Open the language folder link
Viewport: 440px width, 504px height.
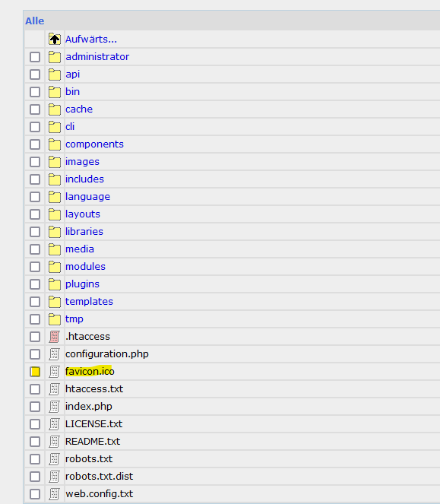click(x=87, y=197)
